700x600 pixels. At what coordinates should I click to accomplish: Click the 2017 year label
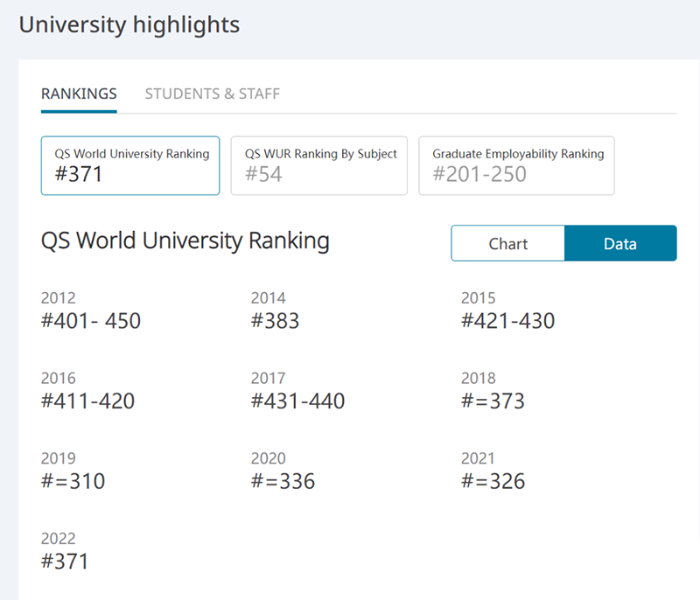269,379
